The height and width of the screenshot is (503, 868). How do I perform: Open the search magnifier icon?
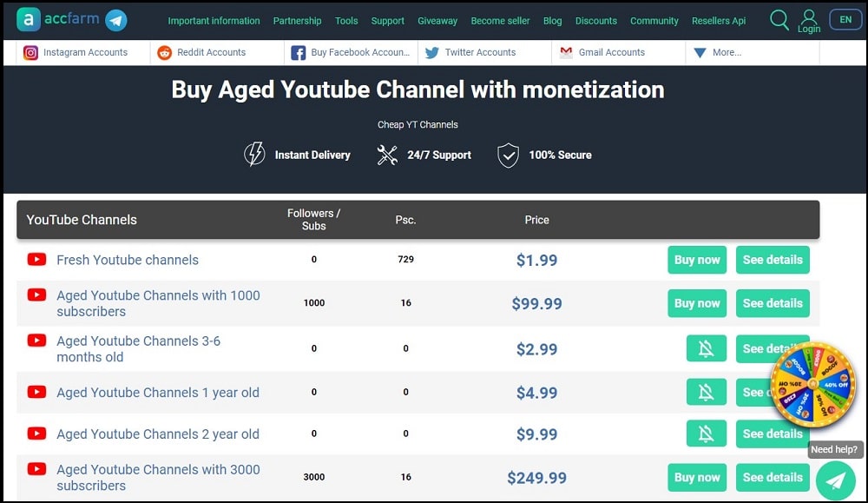click(779, 20)
